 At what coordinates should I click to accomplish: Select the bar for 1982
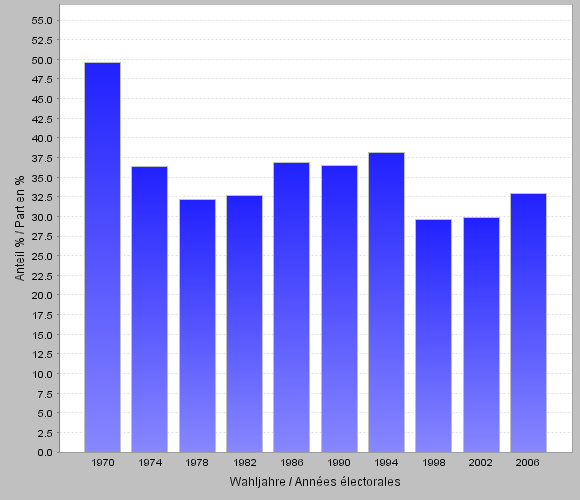click(245, 324)
